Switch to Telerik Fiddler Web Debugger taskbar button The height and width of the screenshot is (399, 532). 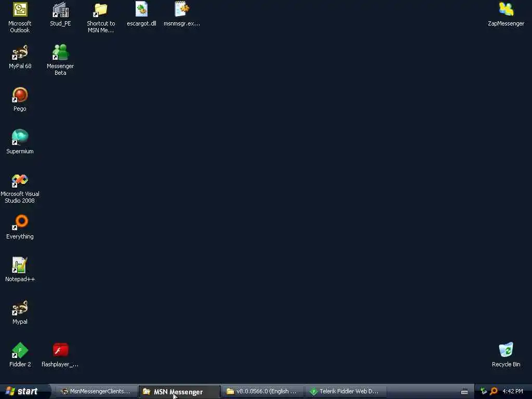[345, 392]
